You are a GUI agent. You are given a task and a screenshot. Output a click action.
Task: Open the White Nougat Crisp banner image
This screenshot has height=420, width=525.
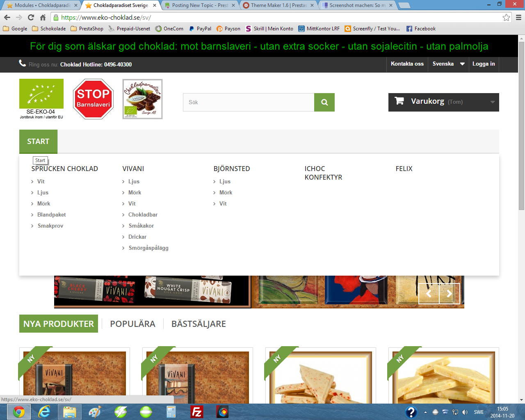point(188,290)
